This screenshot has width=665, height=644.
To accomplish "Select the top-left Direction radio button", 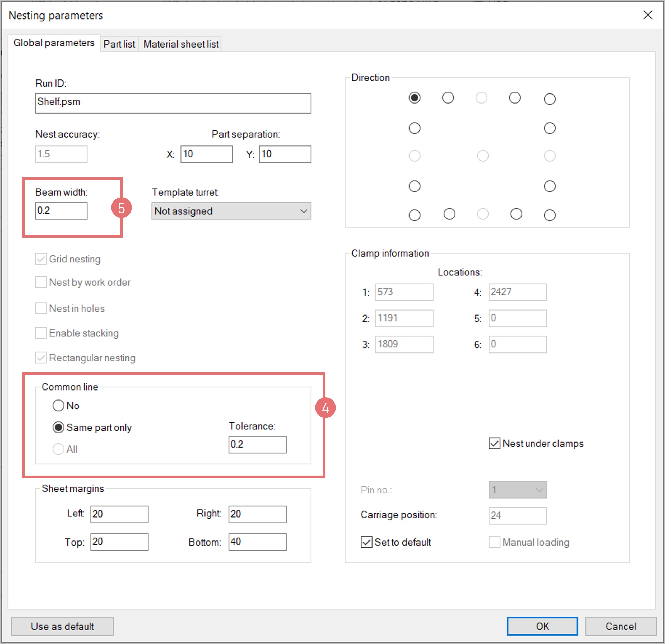I will 414,98.
